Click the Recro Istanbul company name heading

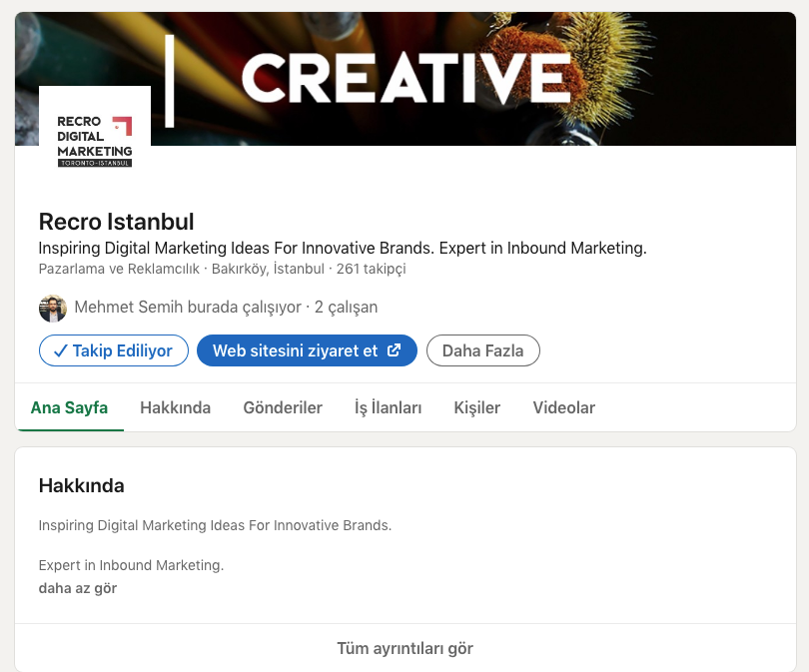tap(117, 222)
